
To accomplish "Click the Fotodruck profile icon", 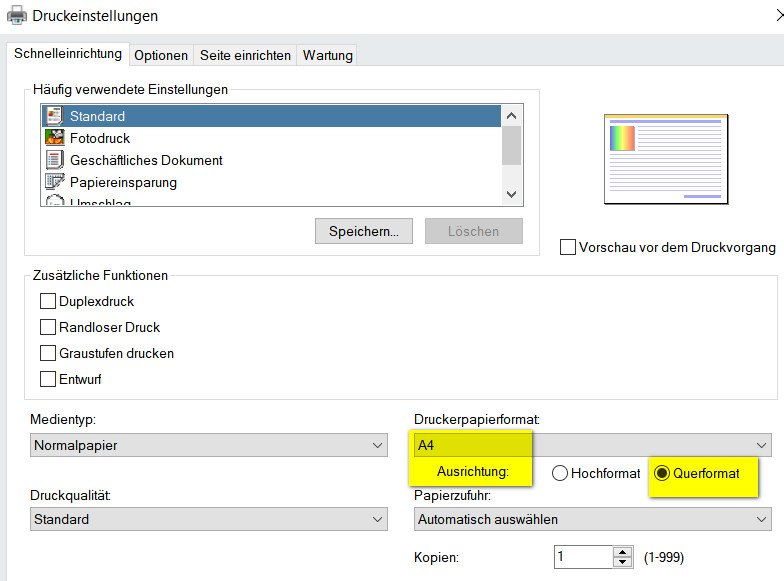I will [54, 138].
